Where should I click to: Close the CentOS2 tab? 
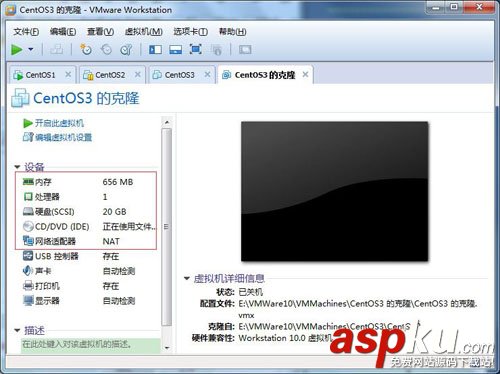click(138, 74)
